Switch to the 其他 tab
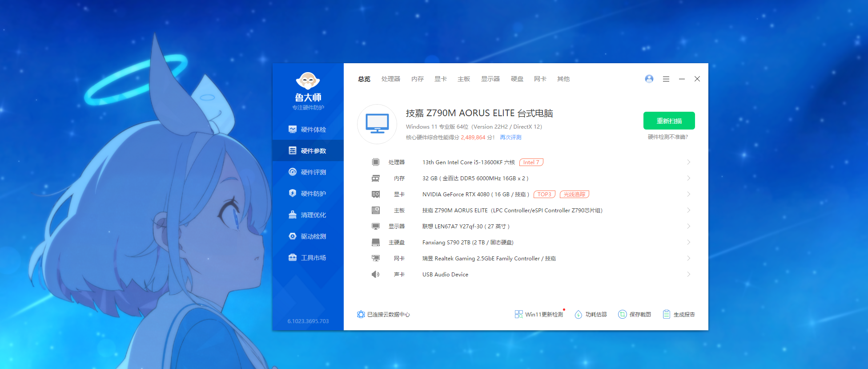Screen dimensions: 868x369 (563, 79)
